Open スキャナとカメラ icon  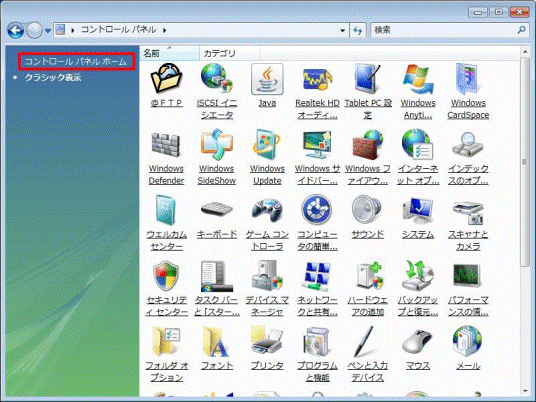point(468,212)
